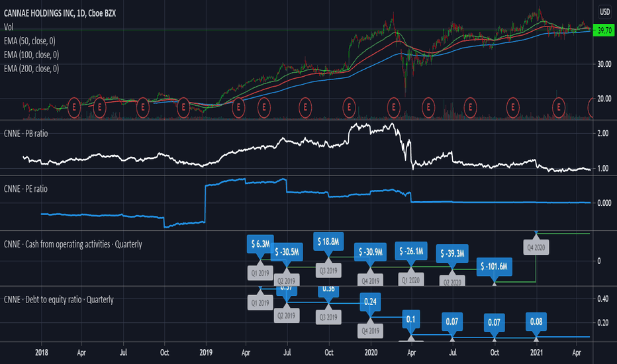
Task: Click the 20.00 price axis label
Action: pyautogui.click(x=604, y=99)
